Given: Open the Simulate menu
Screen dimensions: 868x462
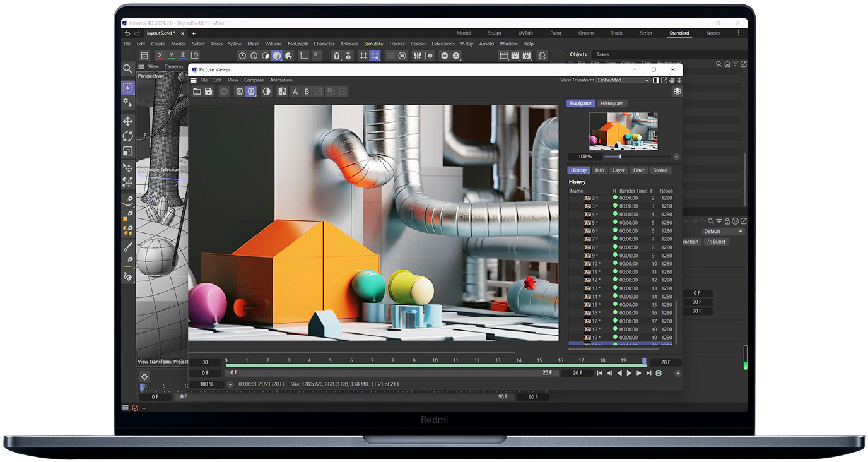Looking at the screenshot, I should 373,44.
